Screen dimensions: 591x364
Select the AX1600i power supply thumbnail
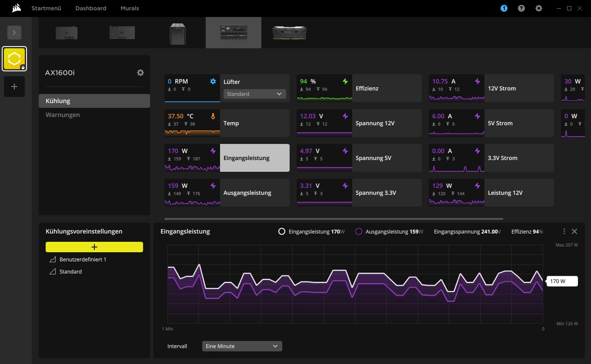click(x=234, y=33)
